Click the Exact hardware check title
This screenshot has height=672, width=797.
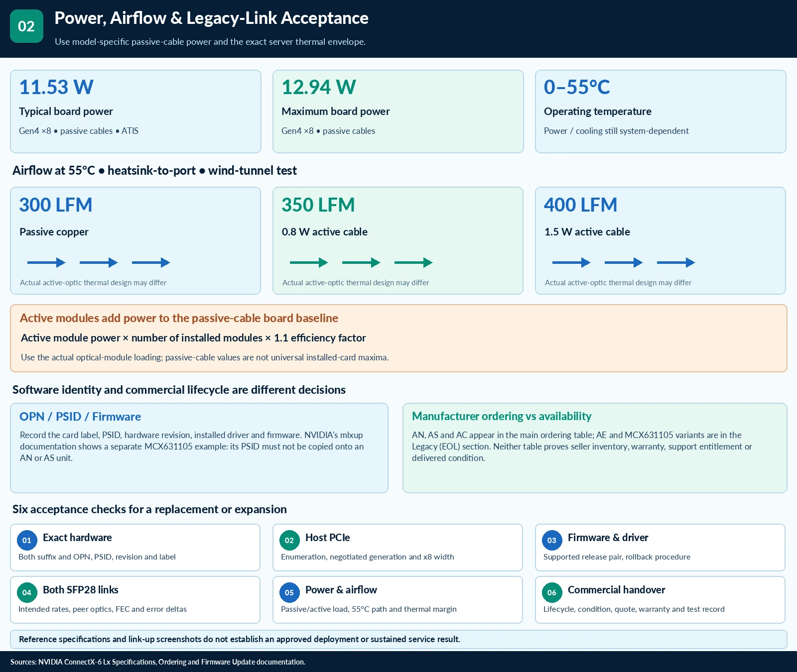tap(77, 538)
